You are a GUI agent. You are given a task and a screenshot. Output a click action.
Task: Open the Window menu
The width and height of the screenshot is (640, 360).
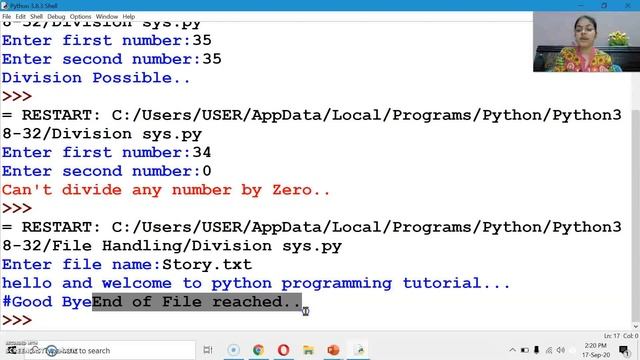tap(107, 17)
